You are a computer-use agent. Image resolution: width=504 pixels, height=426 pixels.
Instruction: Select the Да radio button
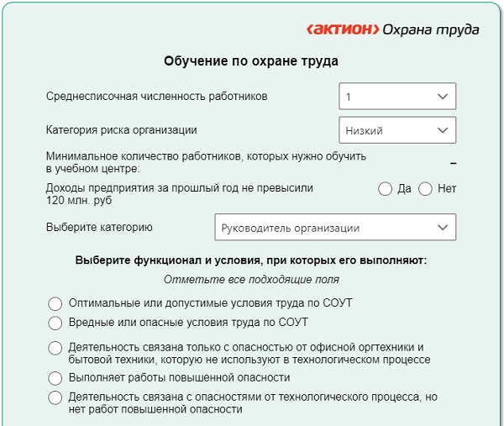click(386, 189)
